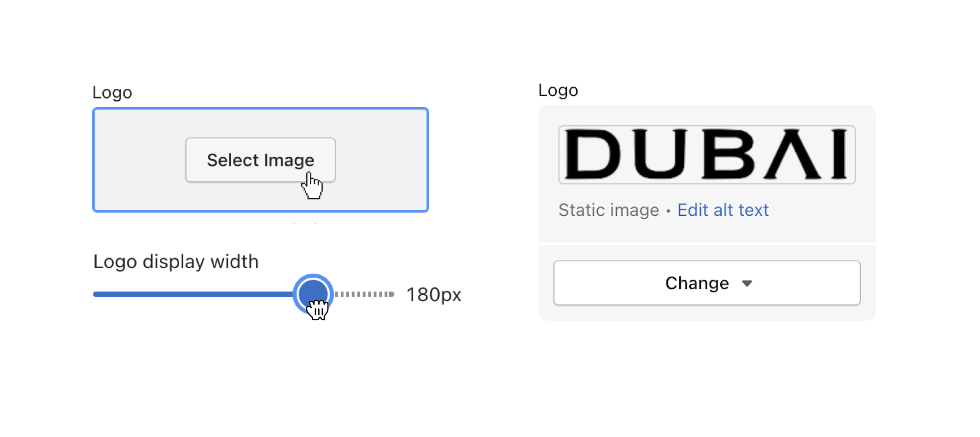Open the Change options for the logo
980x437 pixels.
coord(707,283)
